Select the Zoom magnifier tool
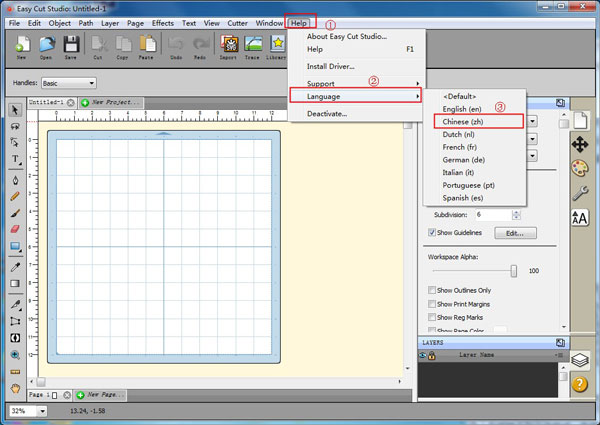 pyautogui.click(x=15, y=354)
